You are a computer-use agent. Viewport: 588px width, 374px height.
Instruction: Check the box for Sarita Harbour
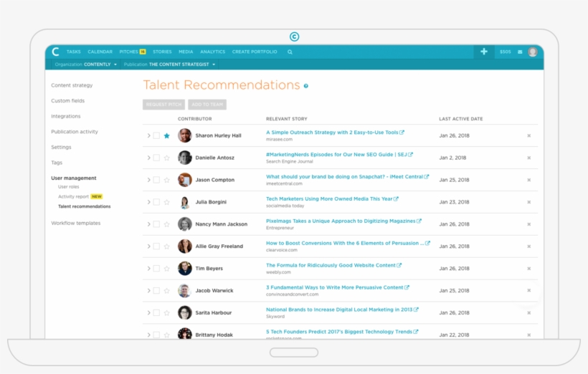(x=156, y=312)
